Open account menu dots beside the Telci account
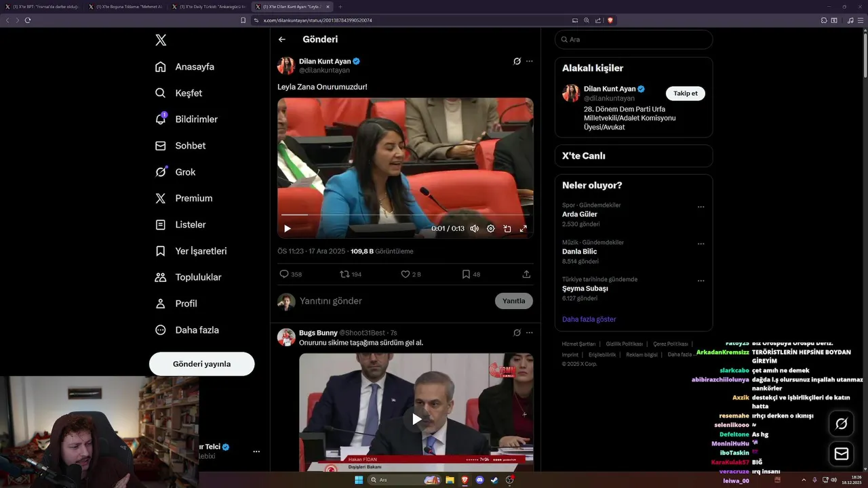 [256, 451]
